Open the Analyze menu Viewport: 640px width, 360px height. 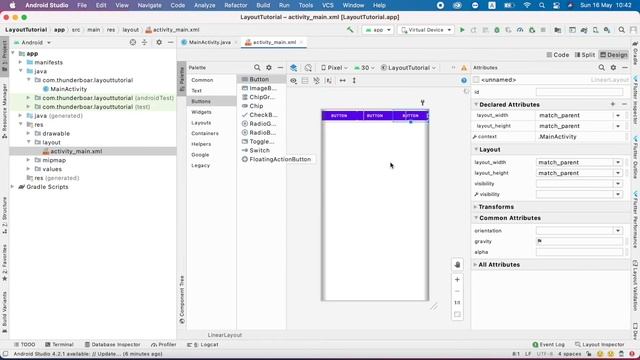(204, 5)
